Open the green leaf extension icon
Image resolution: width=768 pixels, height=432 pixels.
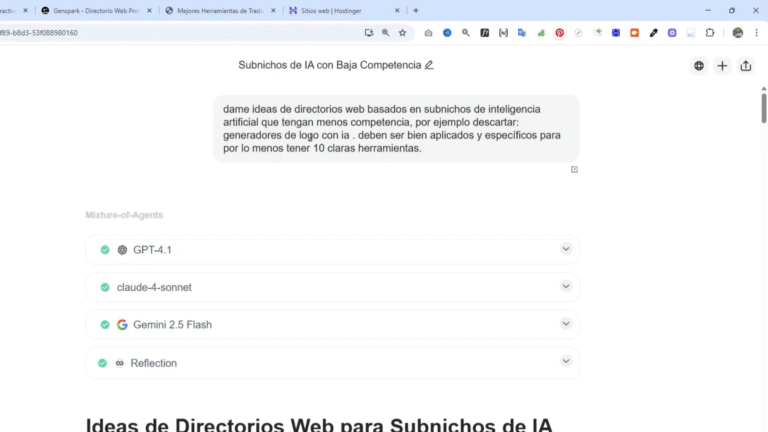coord(541,33)
